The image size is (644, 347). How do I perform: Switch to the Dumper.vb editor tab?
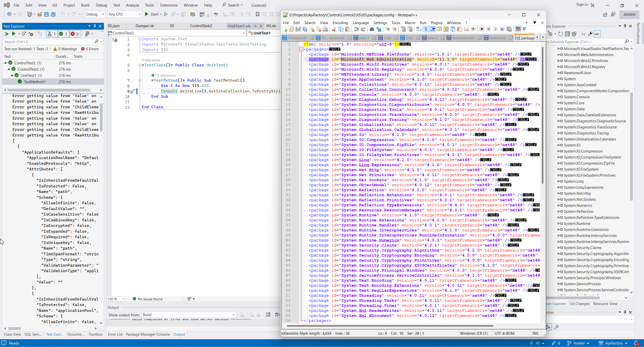145,26
